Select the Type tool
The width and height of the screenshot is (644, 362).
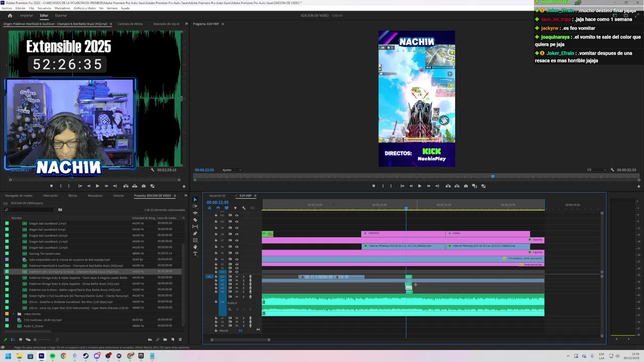(x=196, y=254)
